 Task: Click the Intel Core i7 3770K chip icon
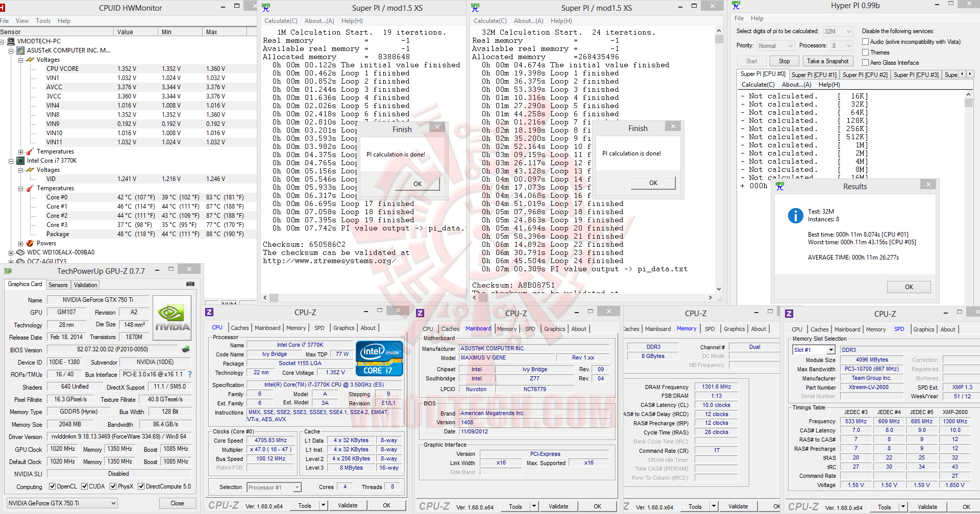[x=20, y=161]
